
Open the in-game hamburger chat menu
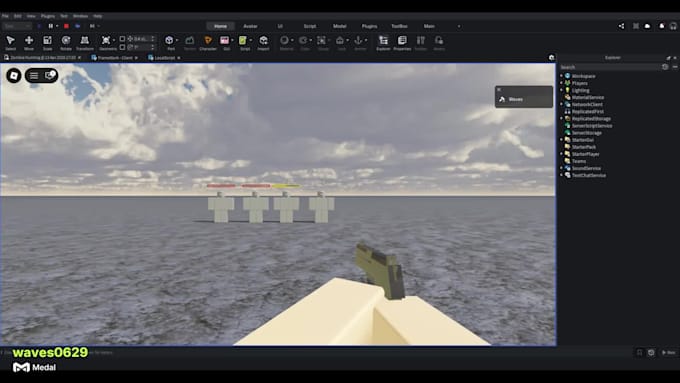click(34, 76)
